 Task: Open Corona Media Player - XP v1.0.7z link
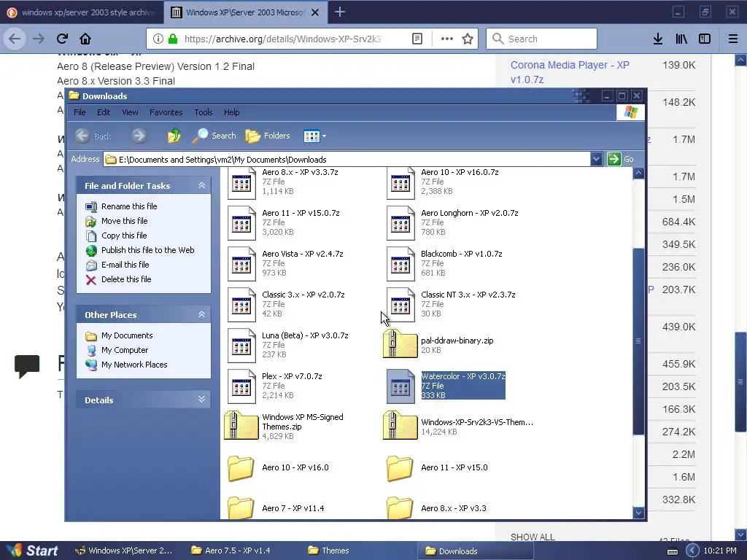[570, 72]
